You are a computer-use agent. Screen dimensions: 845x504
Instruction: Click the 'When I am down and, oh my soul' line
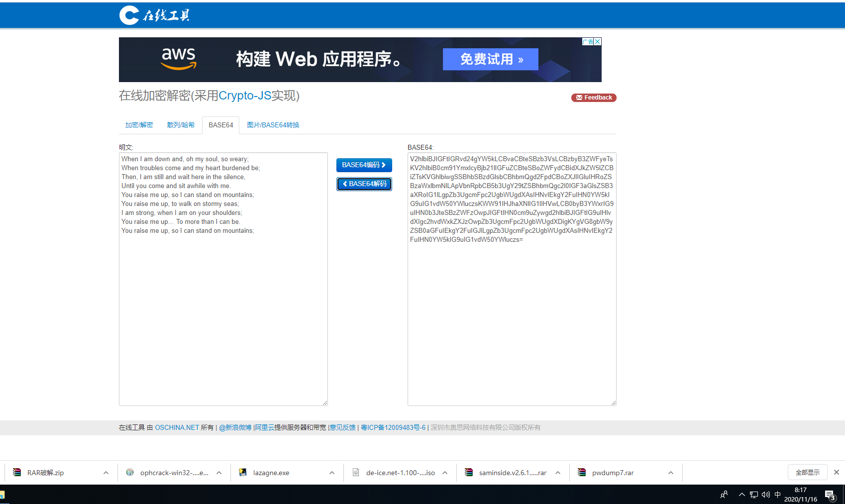click(185, 159)
